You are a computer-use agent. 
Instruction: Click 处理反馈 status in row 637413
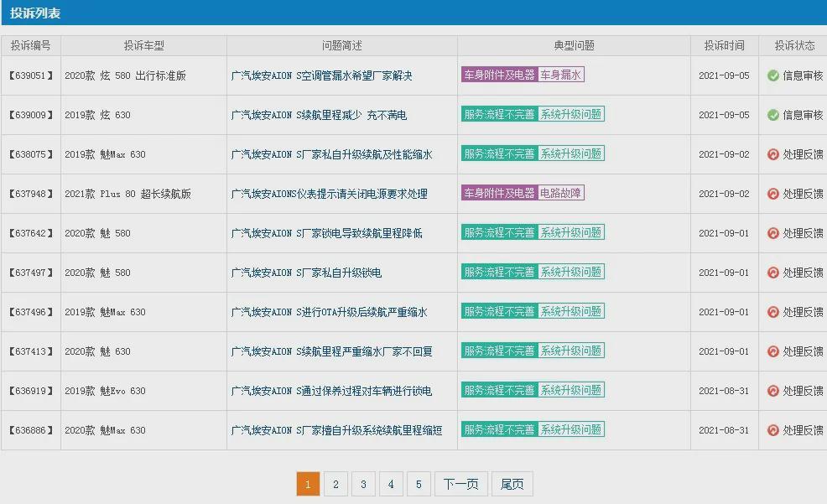point(803,351)
